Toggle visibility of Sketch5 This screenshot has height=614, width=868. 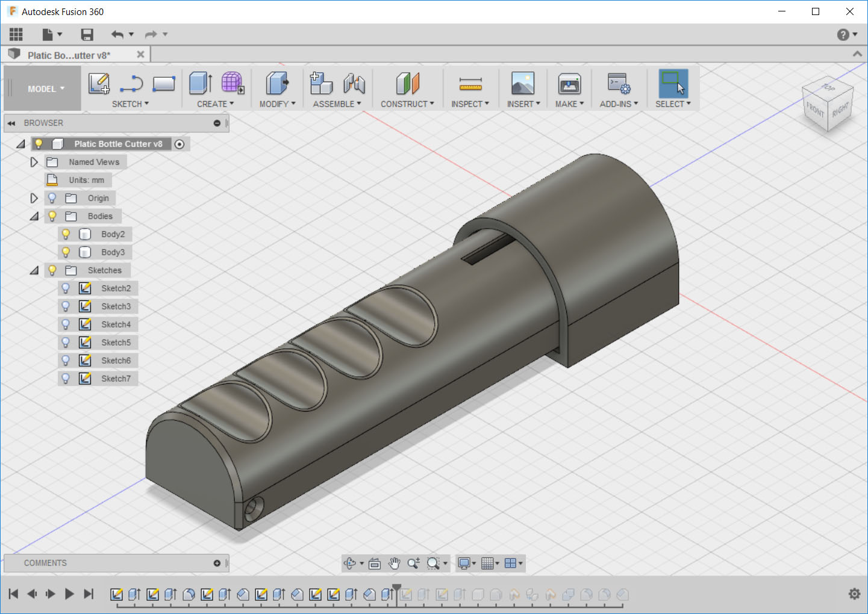click(65, 342)
